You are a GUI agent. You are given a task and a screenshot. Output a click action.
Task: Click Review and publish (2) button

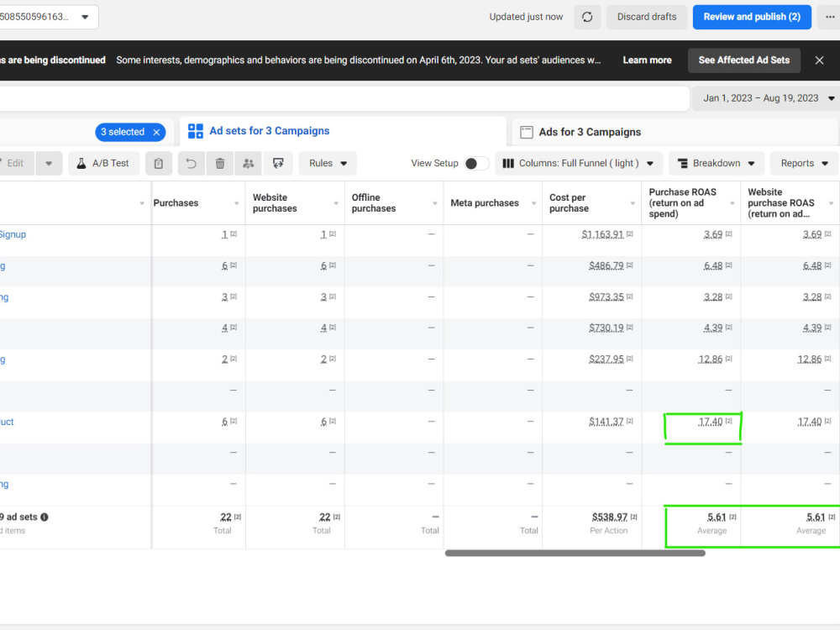pos(752,17)
